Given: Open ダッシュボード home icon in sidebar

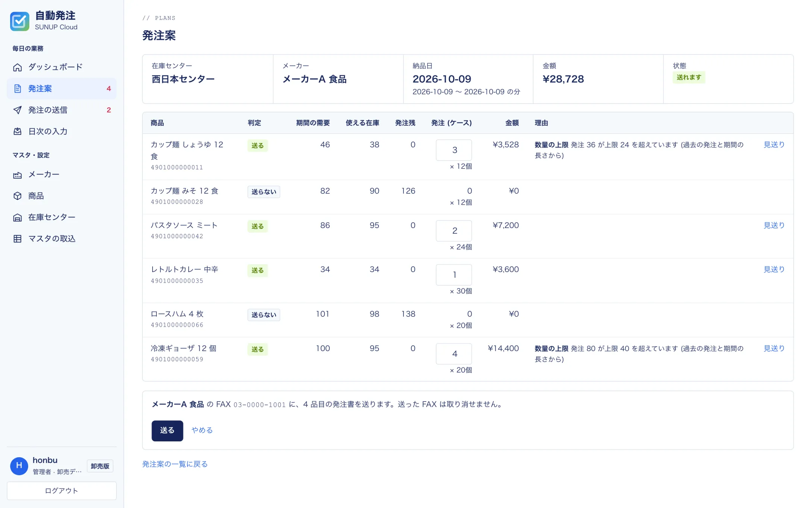Looking at the screenshot, I should click(17, 67).
